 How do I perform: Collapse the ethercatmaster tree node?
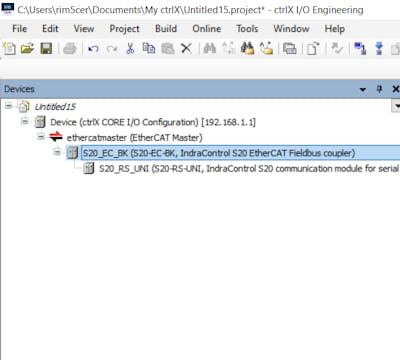[41, 136]
